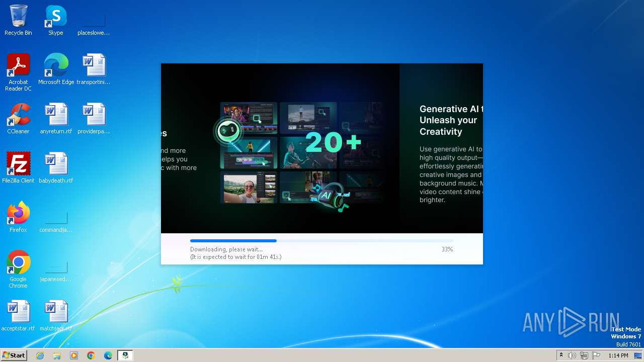644x362 pixels.
Task: Open the Recycle Bin desktop icon
Action: tap(18, 20)
